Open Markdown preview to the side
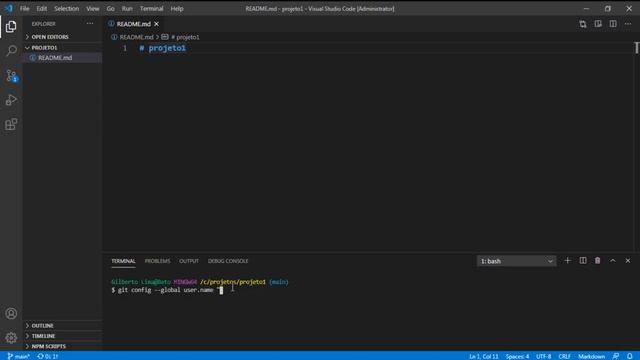 [598, 24]
